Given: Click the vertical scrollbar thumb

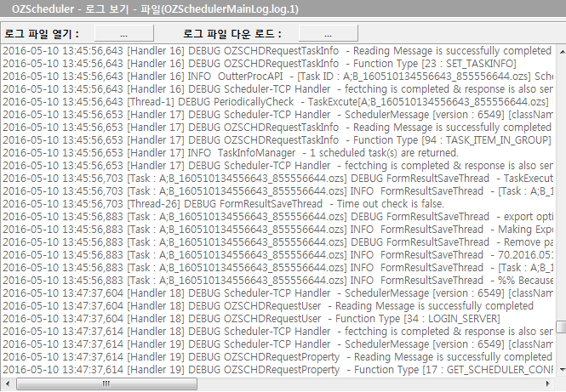Looking at the screenshot, I should [561, 327].
